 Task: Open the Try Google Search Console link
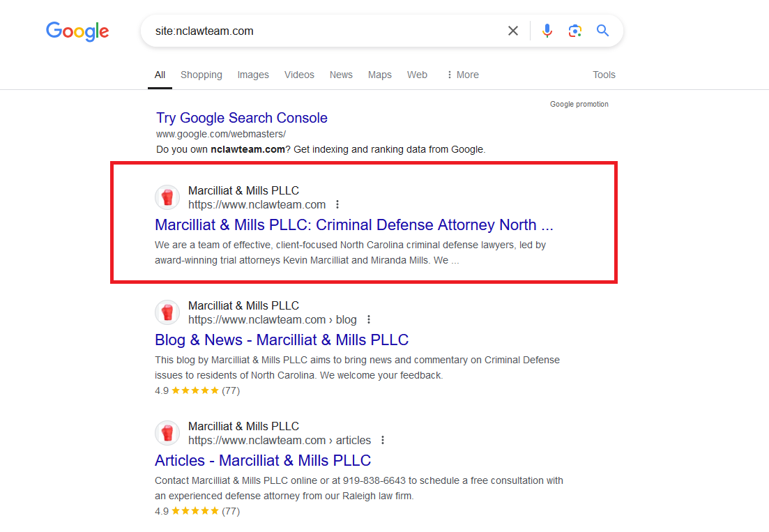242,118
